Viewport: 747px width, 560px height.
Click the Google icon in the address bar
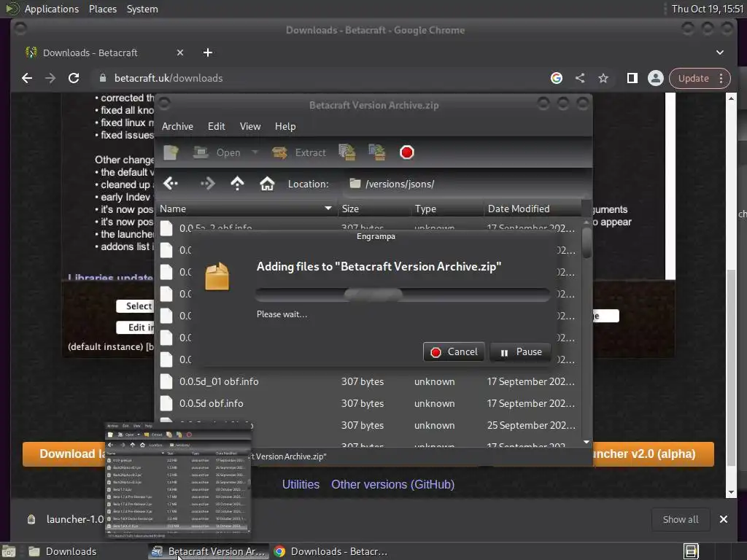557,78
